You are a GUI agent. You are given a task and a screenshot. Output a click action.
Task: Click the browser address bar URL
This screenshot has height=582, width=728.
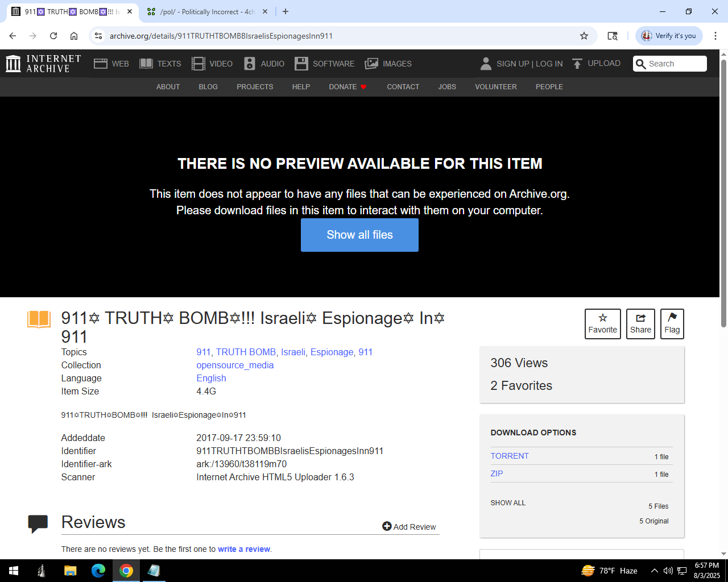(x=221, y=36)
